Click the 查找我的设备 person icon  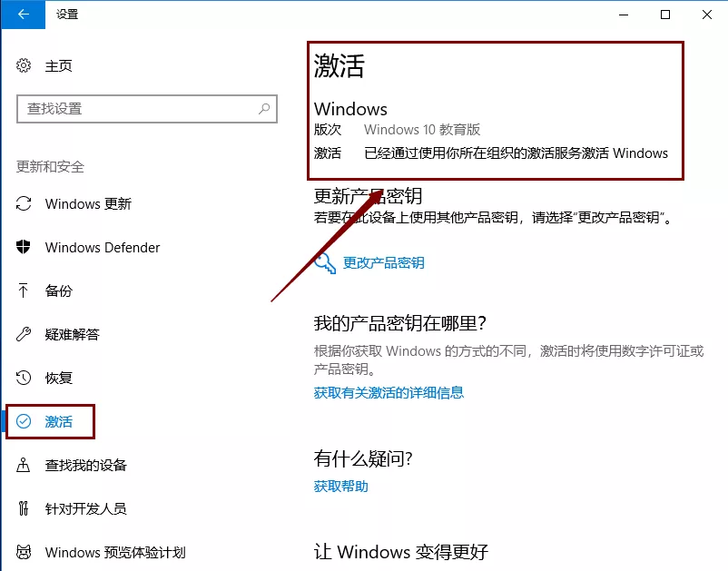point(24,465)
